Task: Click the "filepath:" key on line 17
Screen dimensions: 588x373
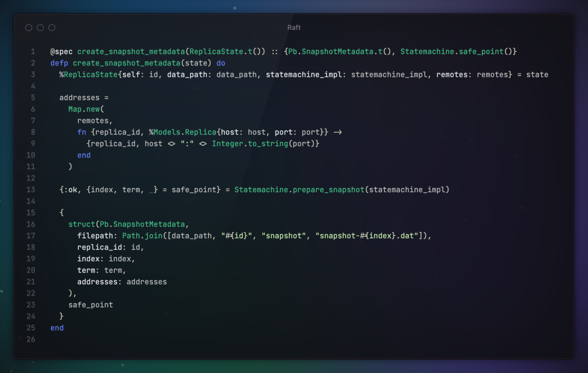Action: (97, 236)
